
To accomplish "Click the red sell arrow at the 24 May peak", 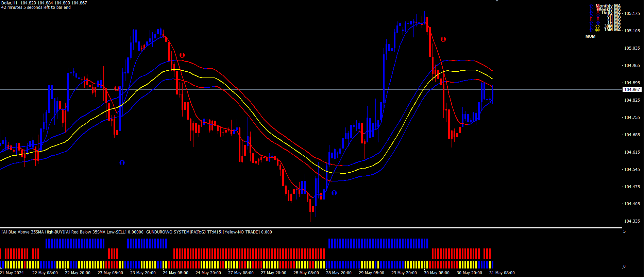I will tap(182, 55).
